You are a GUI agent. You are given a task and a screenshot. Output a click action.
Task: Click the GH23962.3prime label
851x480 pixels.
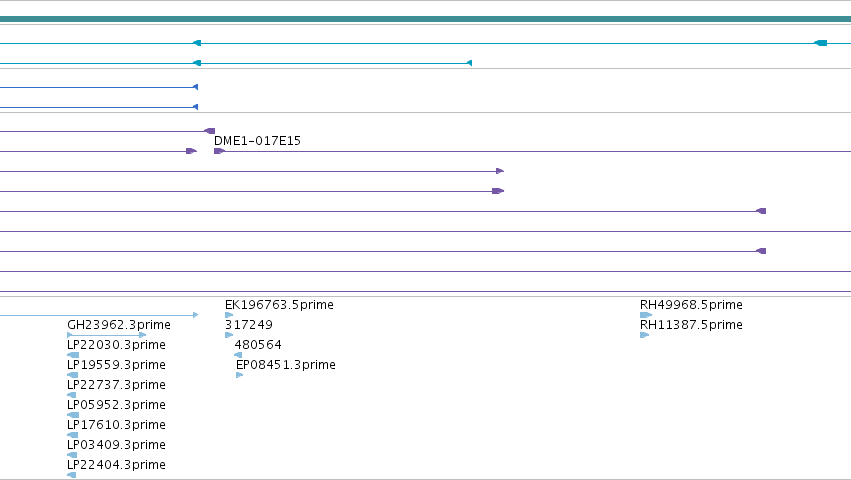click(x=119, y=325)
